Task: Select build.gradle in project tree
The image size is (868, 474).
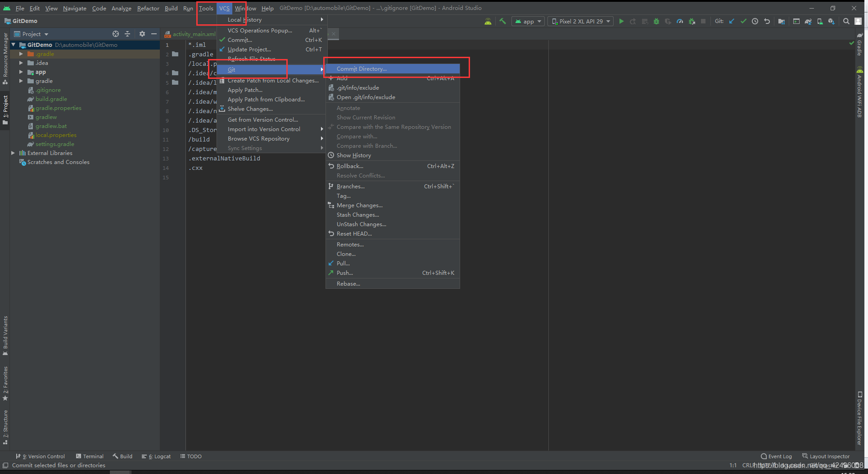Action: click(47, 99)
